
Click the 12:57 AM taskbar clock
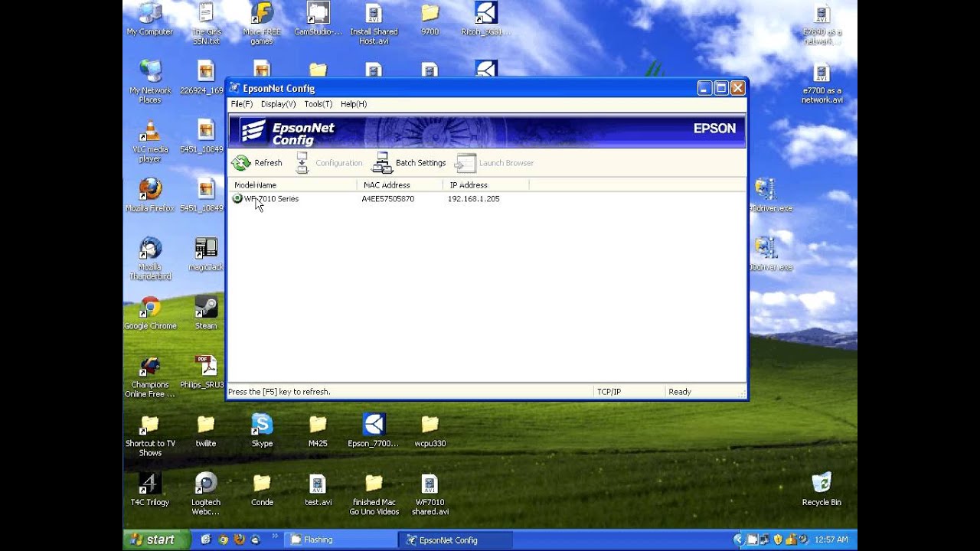(832, 540)
